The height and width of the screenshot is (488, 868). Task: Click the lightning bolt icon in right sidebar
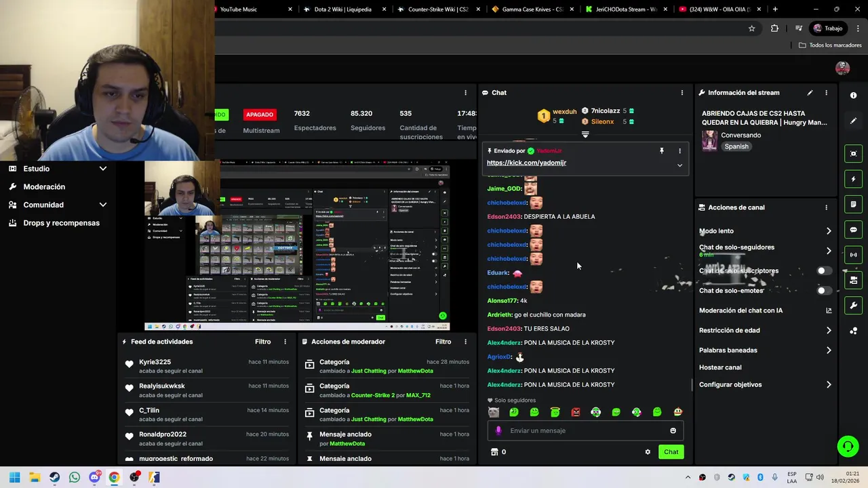tap(853, 179)
